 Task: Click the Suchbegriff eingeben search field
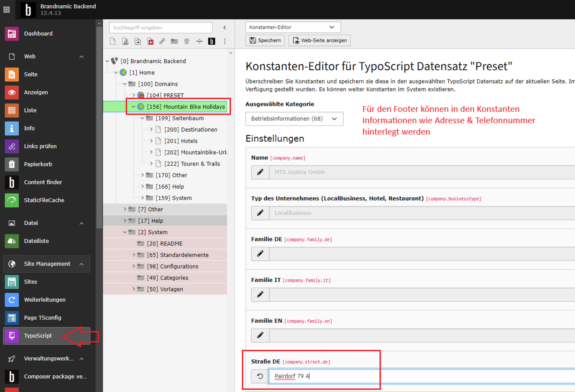click(161, 27)
